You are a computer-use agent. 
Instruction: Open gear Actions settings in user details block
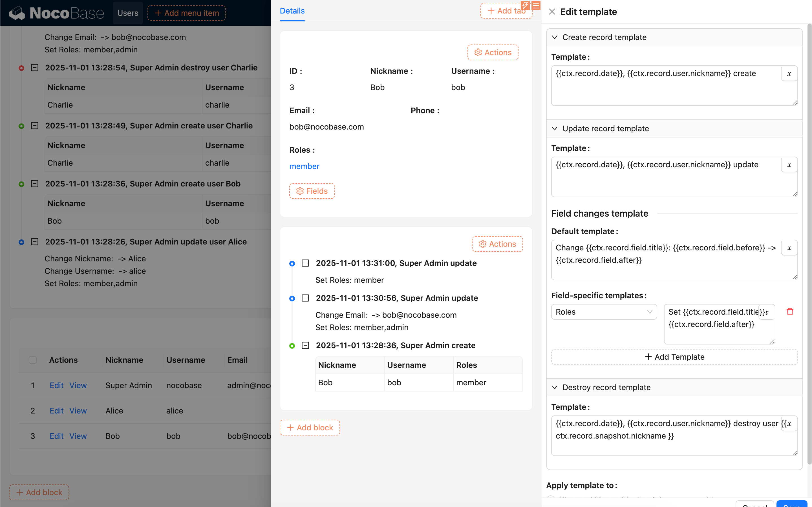click(x=493, y=53)
